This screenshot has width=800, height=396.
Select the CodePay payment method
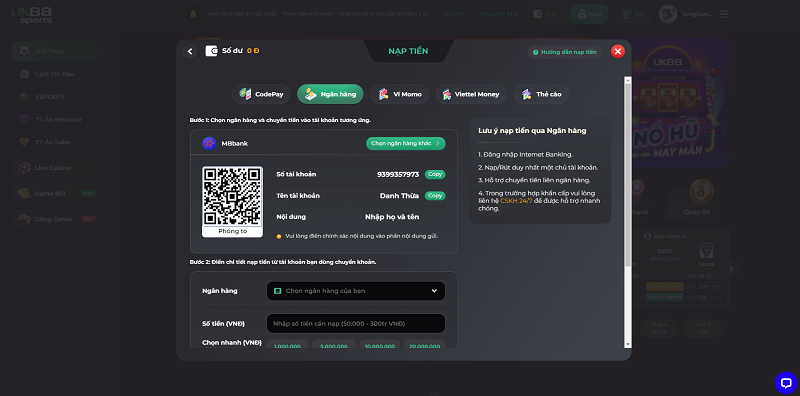(261, 94)
